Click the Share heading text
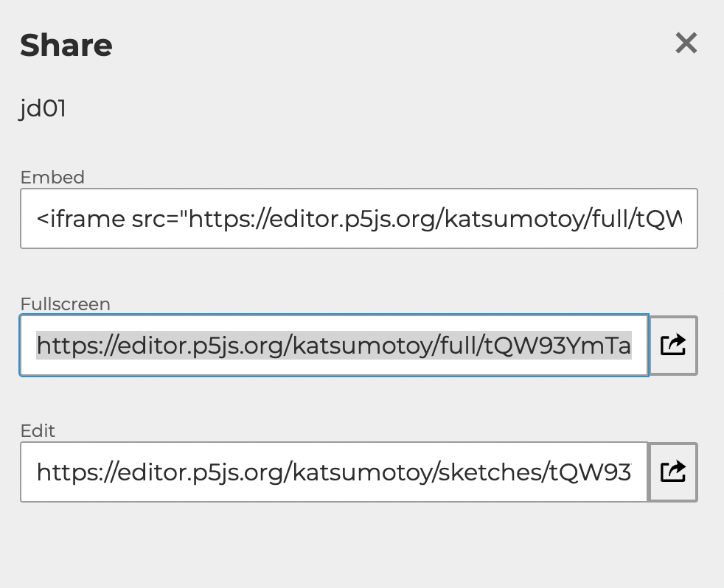This screenshot has height=588, width=724. (66, 45)
